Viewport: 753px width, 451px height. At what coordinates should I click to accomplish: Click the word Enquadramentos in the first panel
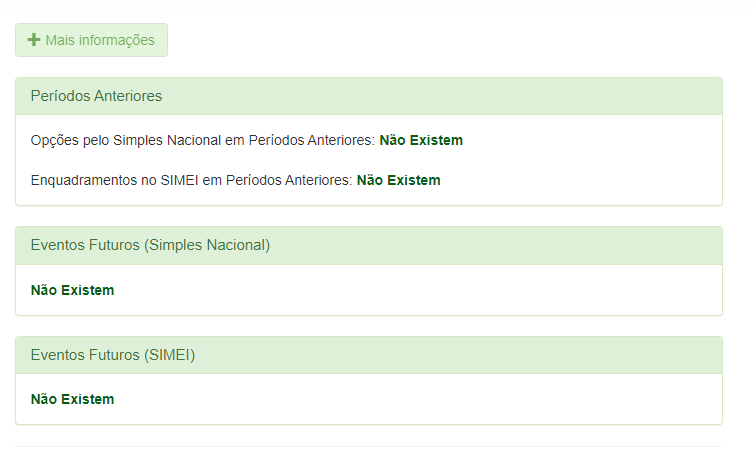click(83, 180)
